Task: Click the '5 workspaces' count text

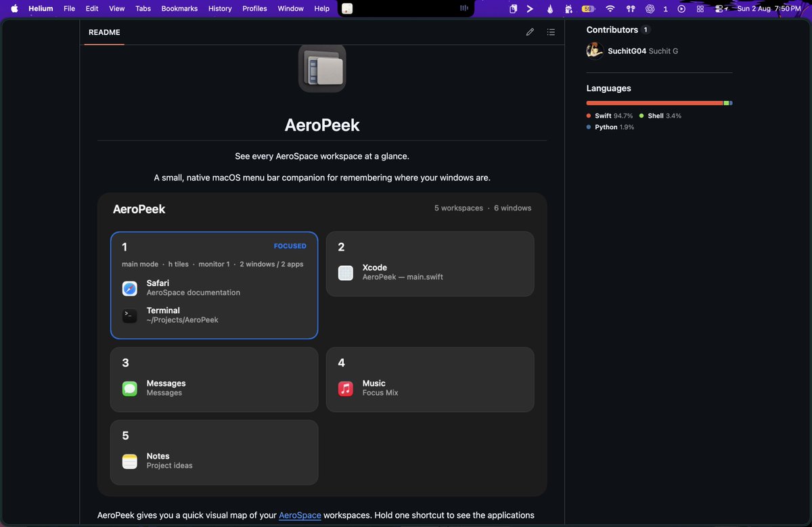Action: [x=459, y=208]
